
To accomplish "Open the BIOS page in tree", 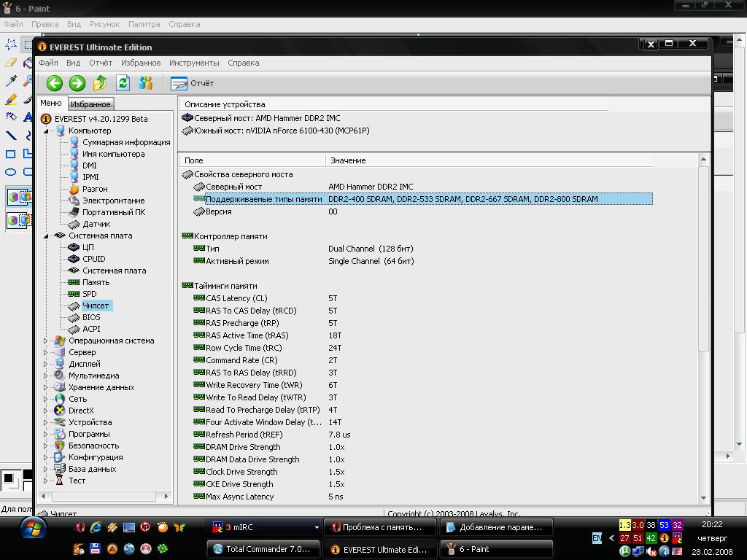I will point(90,317).
